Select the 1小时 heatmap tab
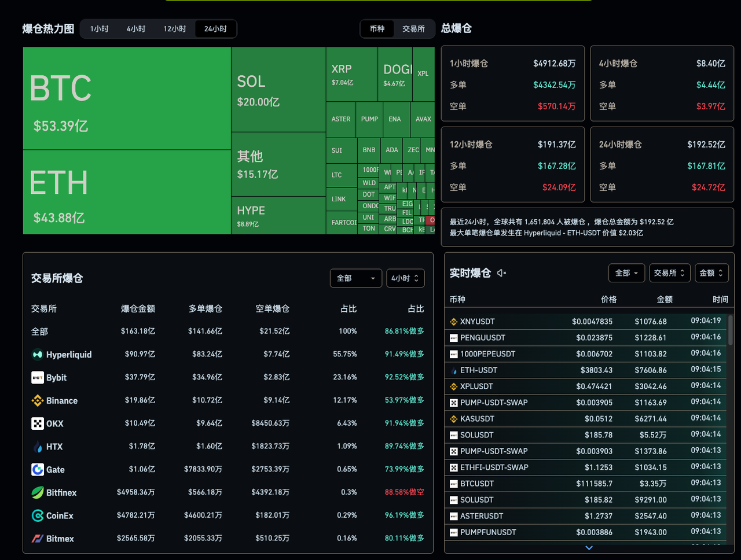This screenshot has width=741, height=560. [99, 28]
